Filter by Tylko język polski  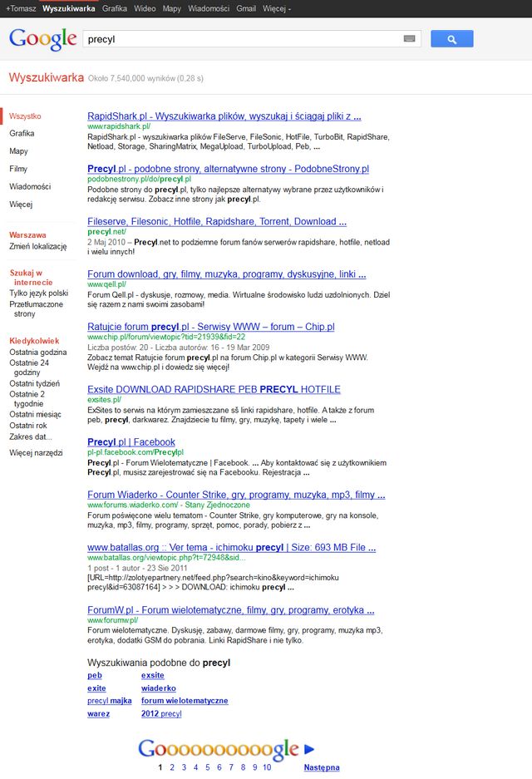tap(39, 293)
